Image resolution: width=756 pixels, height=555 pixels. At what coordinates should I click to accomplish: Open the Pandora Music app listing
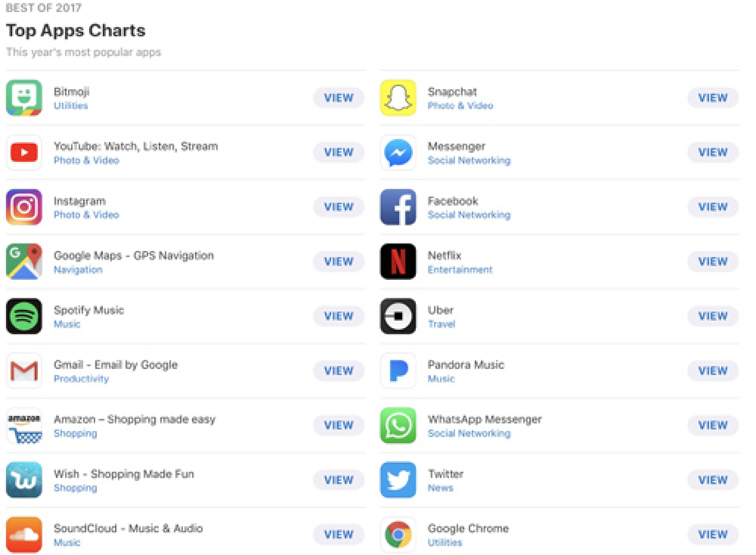tap(466, 365)
